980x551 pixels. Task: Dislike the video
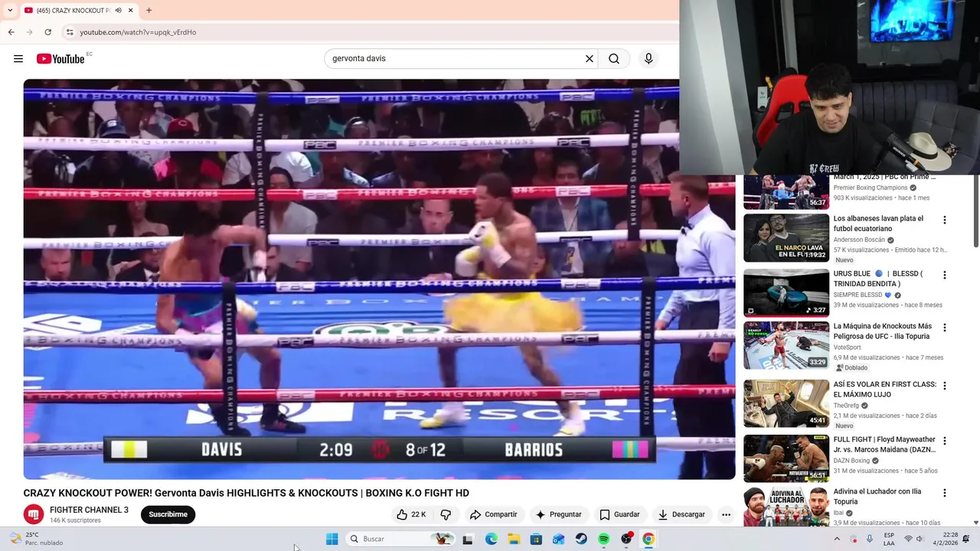click(446, 514)
